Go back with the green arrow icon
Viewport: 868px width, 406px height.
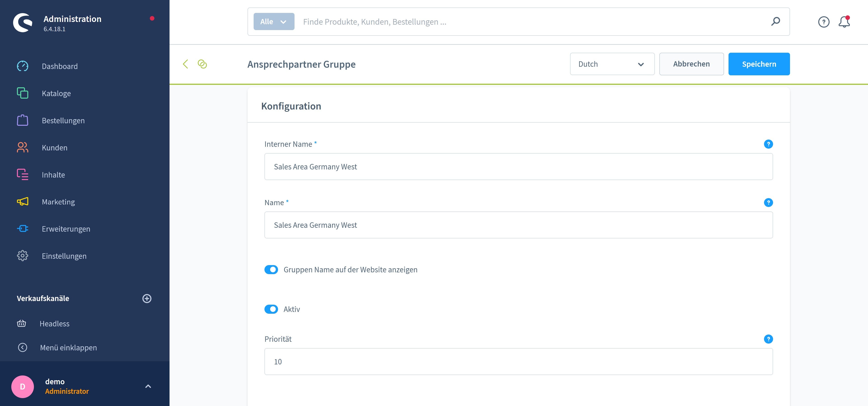point(185,64)
